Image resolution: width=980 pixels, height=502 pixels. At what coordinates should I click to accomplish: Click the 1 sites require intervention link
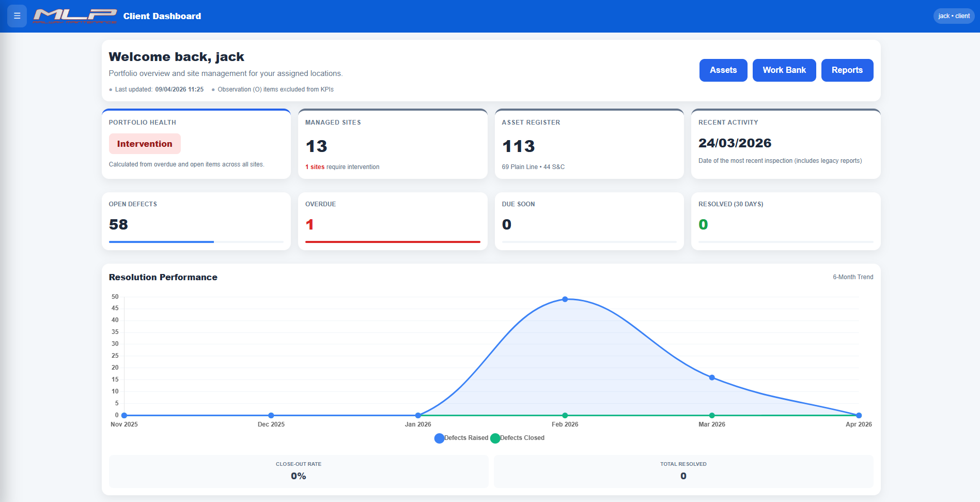[x=342, y=167]
